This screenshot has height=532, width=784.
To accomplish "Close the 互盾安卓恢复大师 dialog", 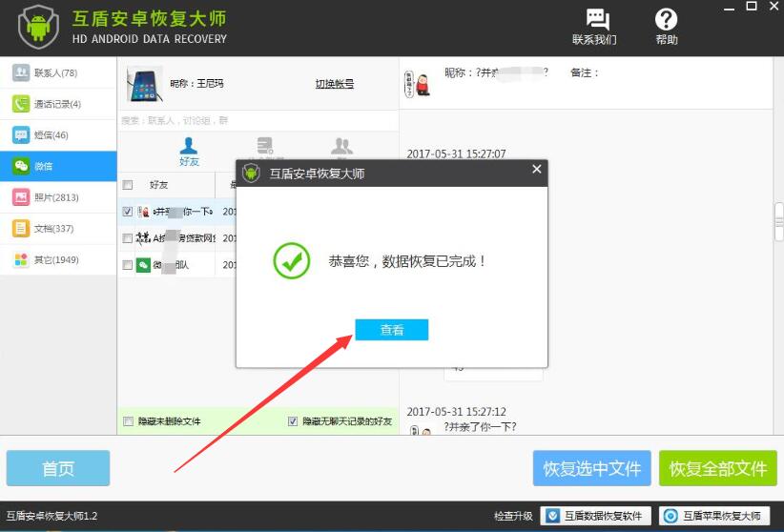I will coord(537,169).
